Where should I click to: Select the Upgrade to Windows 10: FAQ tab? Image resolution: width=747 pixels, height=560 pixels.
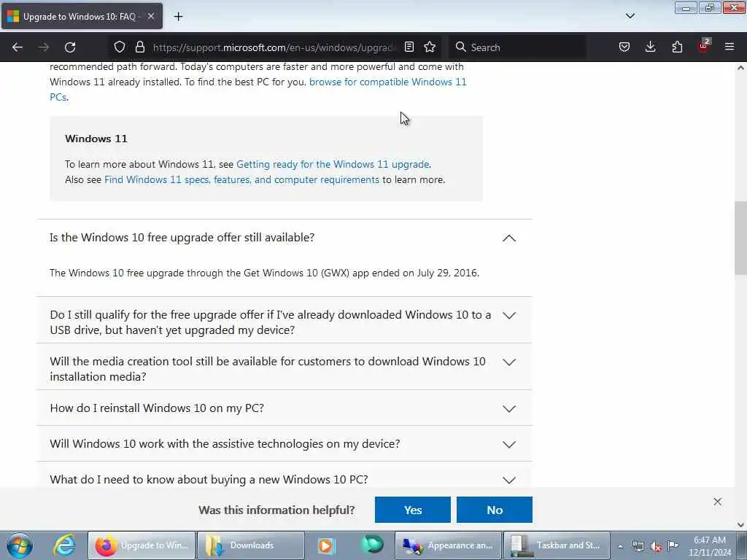pyautogui.click(x=82, y=17)
